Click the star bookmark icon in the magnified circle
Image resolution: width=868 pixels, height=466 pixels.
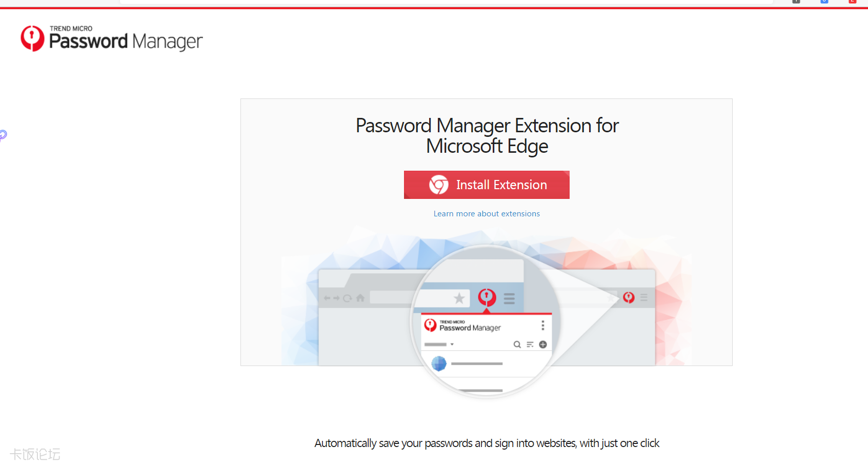click(x=459, y=298)
